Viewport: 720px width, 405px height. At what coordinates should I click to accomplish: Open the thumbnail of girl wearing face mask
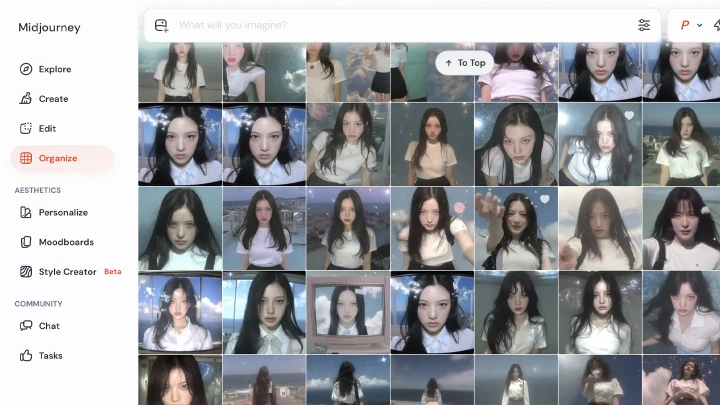pyautogui.click(x=600, y=380)
